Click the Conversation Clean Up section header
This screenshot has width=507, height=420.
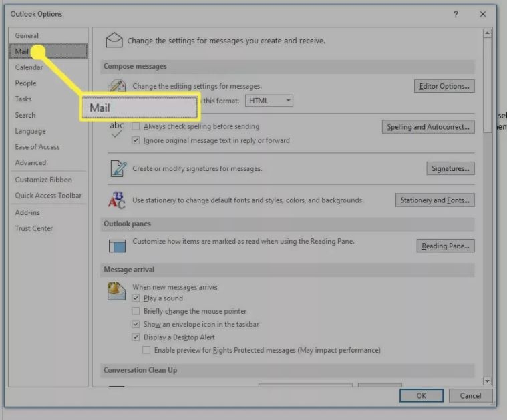point(287,370)
